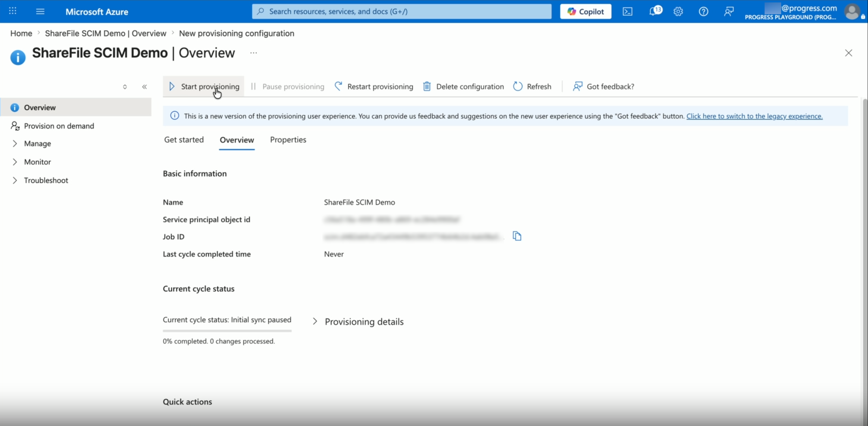Click the top bar feedback icon
Screen dimensions: 868x426
[x=728, y=11]
